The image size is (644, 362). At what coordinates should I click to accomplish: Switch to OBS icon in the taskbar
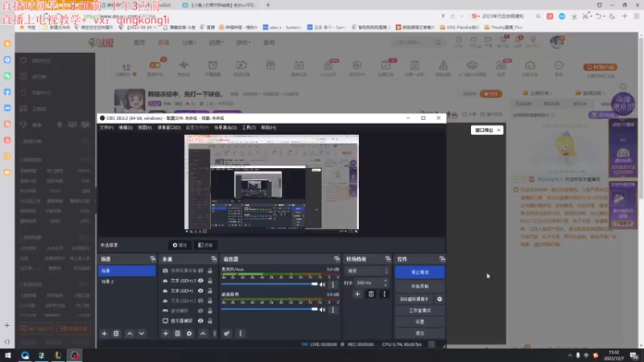coord(74,356)
